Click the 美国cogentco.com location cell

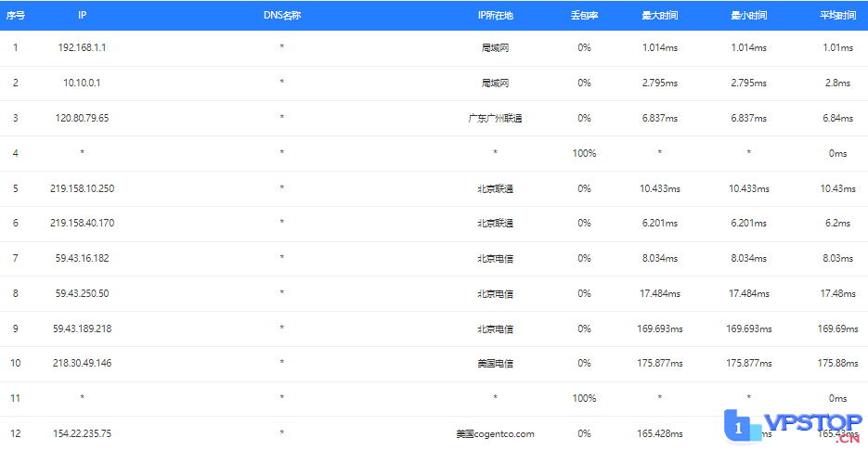496,434
